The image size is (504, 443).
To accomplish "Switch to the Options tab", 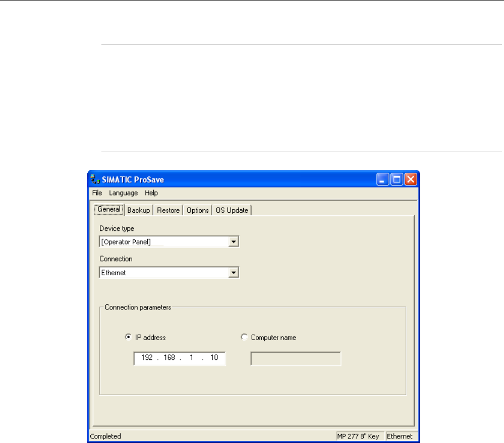I will (x=198, y=210).
